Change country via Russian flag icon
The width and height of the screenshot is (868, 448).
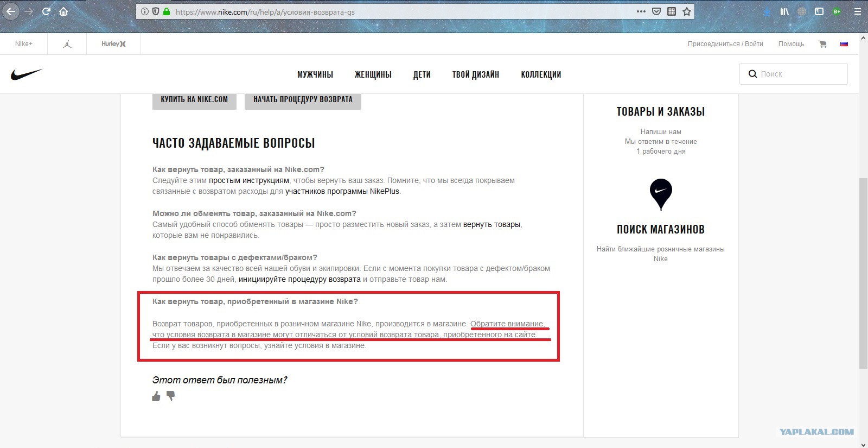[844, 44]
